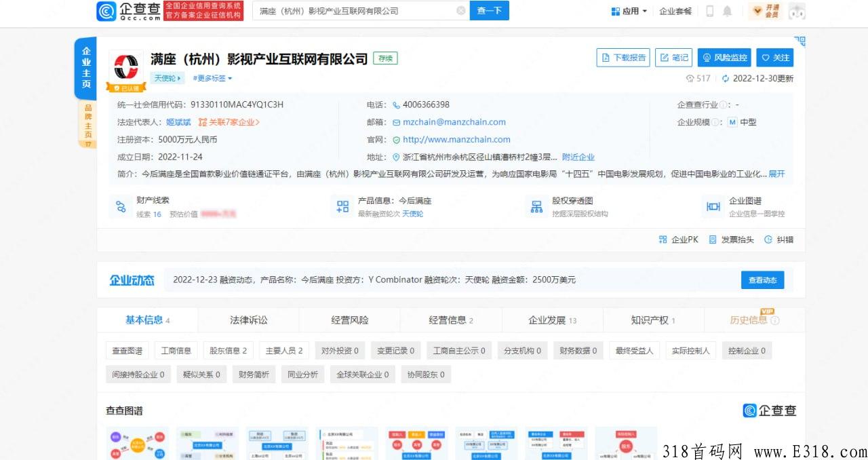Viewport: 868px width, 460px height.
Task: Click the 产品信息 icon
Action: point(342,207)
